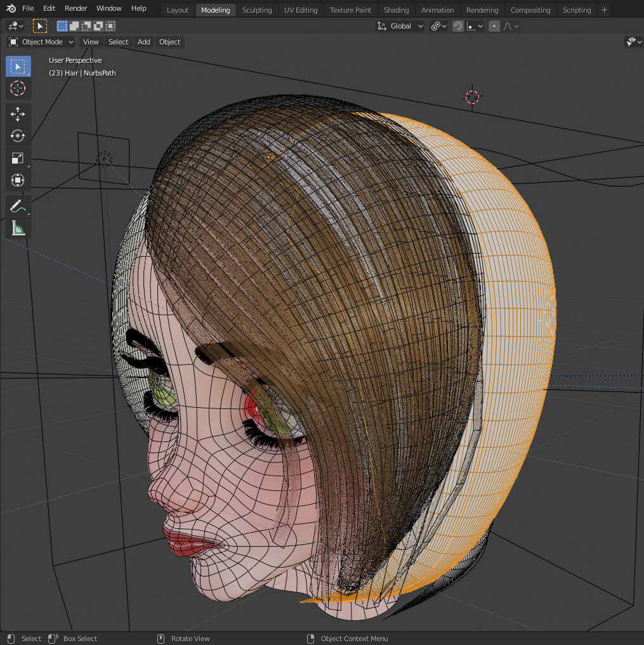Click the '(23) Hair | NurbsPath' label
The width and height of the screenshot is (644, 645).
click(x=82, y=73)
